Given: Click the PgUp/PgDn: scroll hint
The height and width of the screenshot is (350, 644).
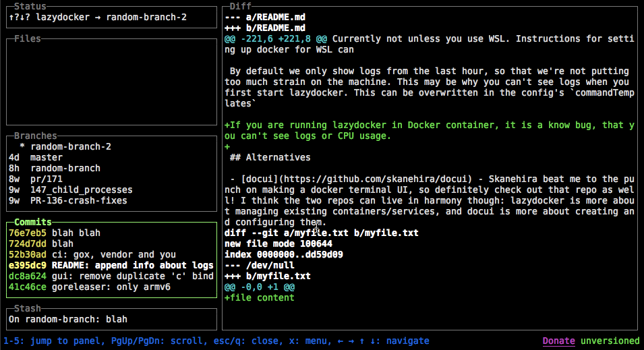Looking at the screenshot, I should click(x=157, y=341).
